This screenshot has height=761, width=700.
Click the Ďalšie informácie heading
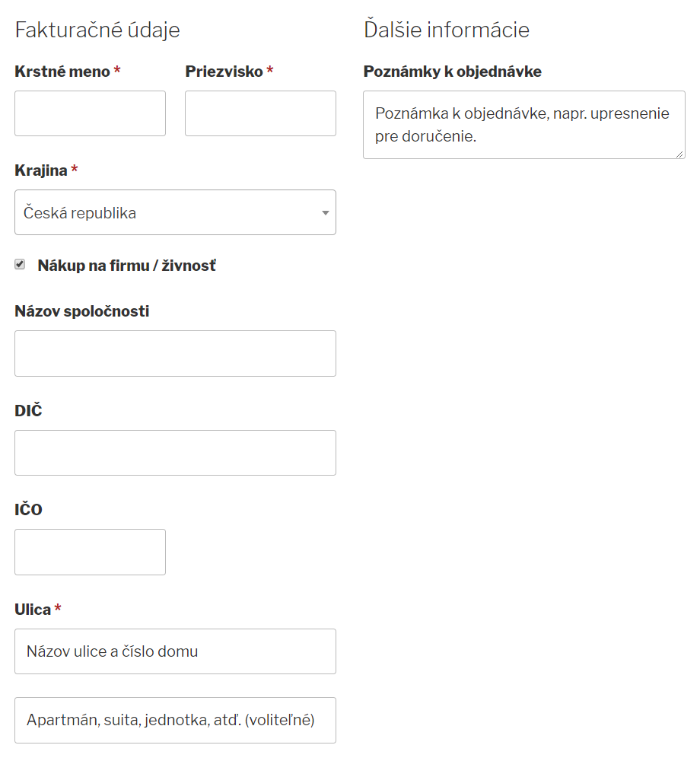point(447,30)
